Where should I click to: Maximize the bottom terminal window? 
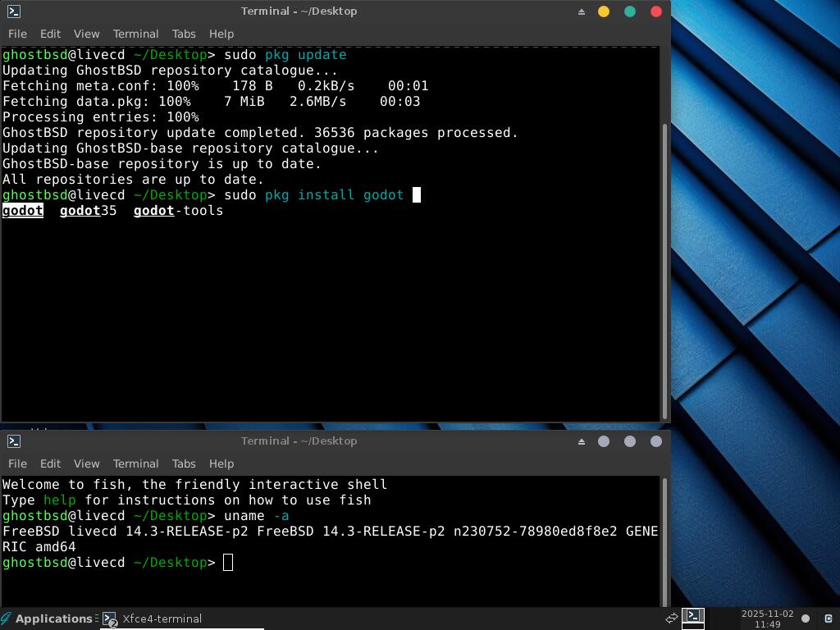(630, 441)
